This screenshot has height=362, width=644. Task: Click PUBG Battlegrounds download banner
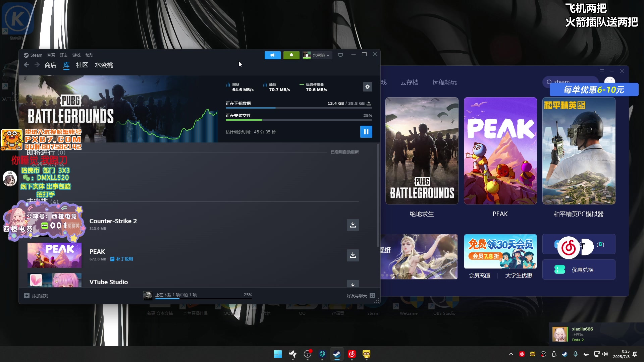[118, 109]
